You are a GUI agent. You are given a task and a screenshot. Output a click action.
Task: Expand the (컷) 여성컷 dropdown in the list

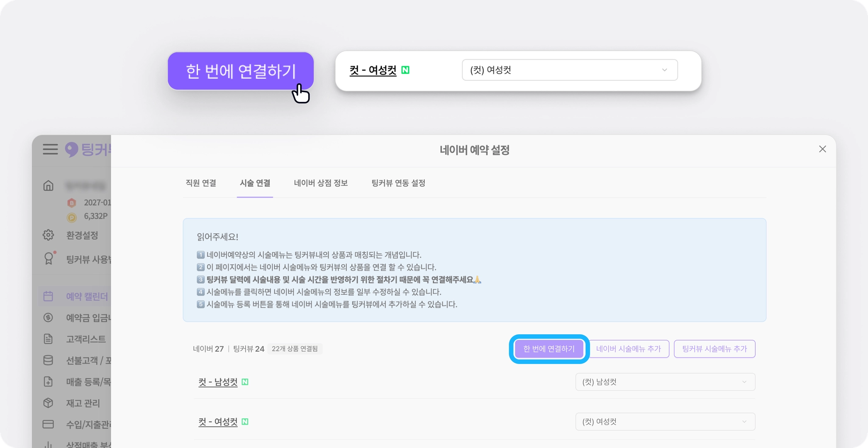pos(665,422)
